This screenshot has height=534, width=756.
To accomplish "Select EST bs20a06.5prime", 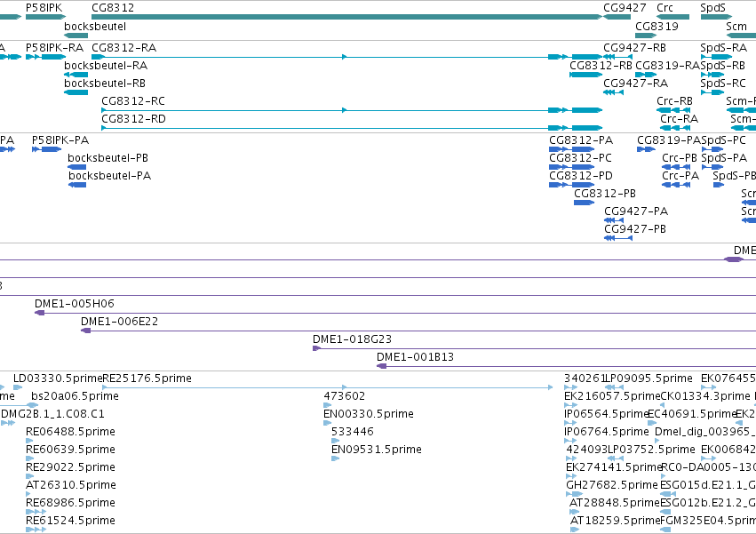I will (75, 396).
